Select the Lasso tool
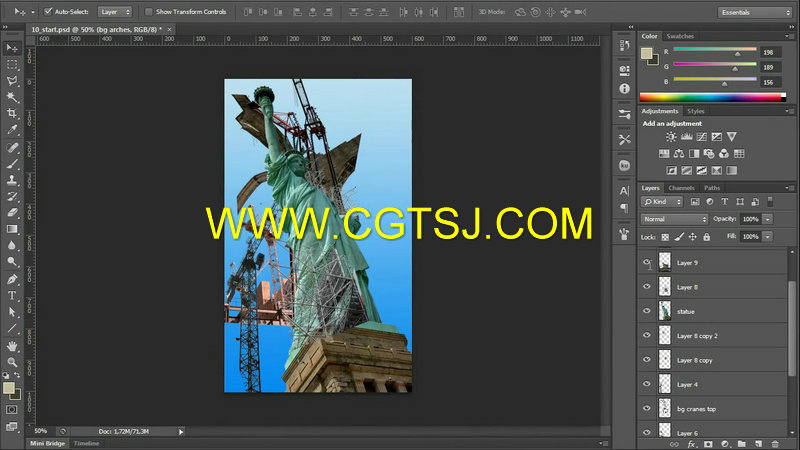Viewport: 800px width, 450px height. (12, 81)
